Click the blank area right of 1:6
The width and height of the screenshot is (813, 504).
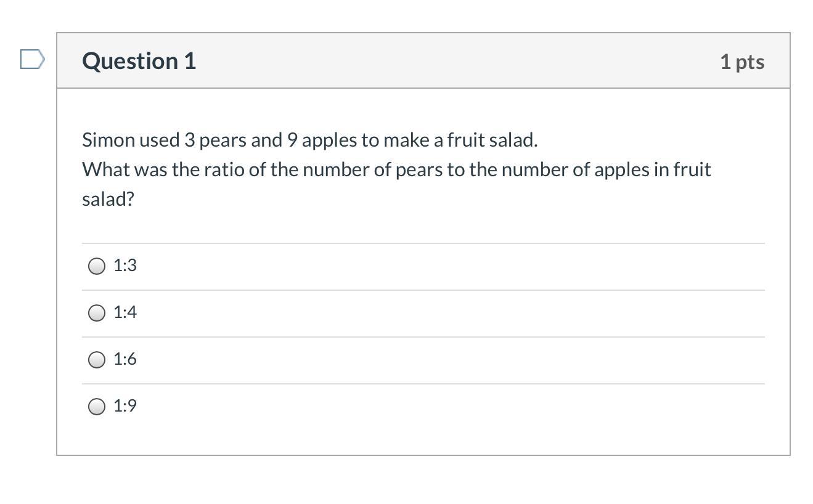(450, 360)
